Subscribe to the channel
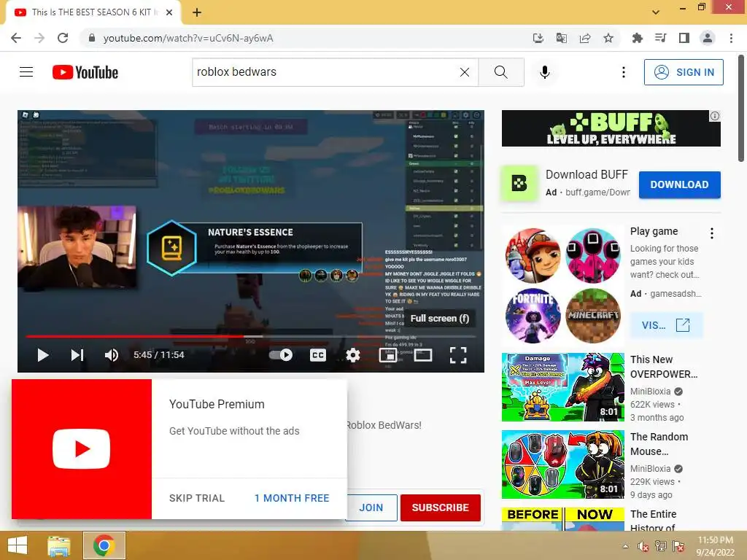 (440, 507)
